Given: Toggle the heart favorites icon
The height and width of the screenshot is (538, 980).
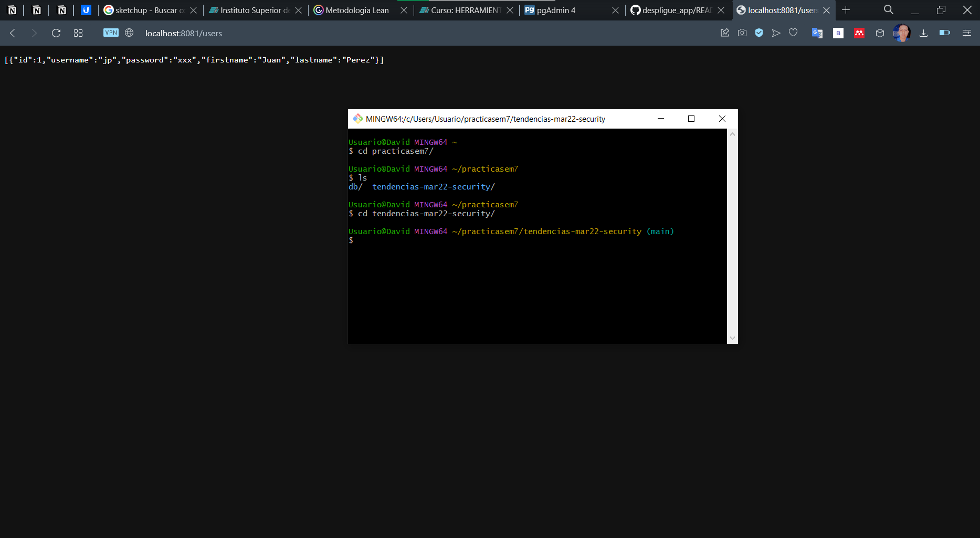Looking at the screenshot, I should click(793, 33).
